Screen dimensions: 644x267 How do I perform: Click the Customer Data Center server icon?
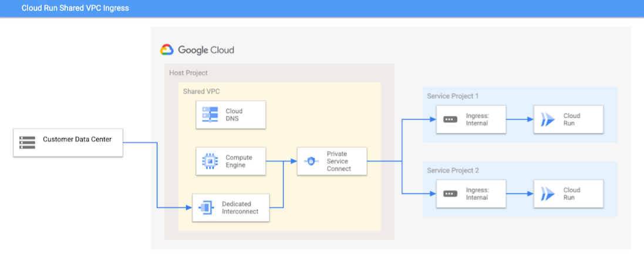click(x=27, y=142)
